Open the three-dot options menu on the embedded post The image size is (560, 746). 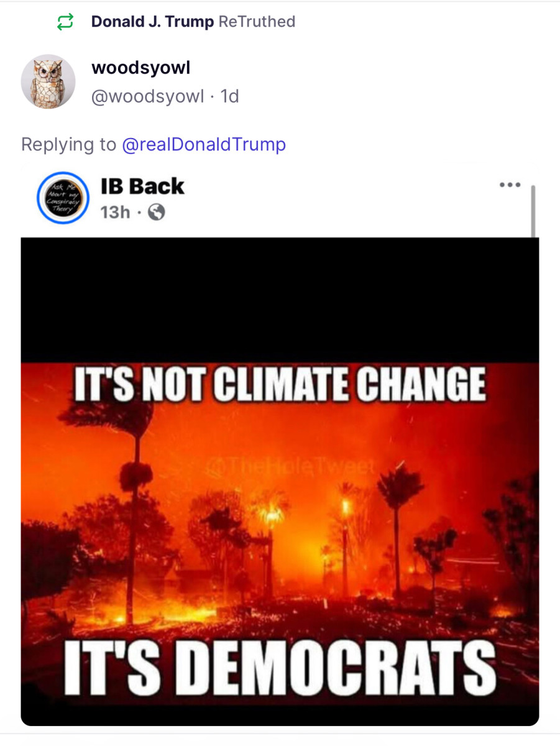(x=510, y=184)
